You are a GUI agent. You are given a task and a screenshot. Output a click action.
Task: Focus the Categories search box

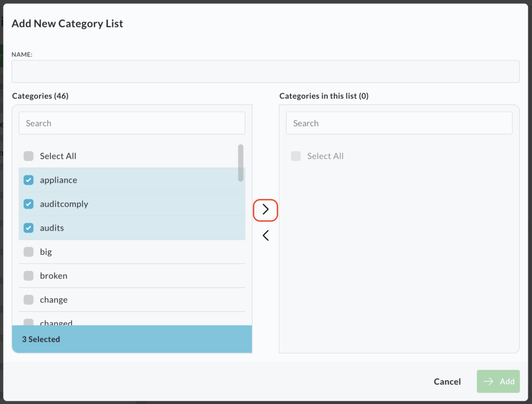coord(132,124)
